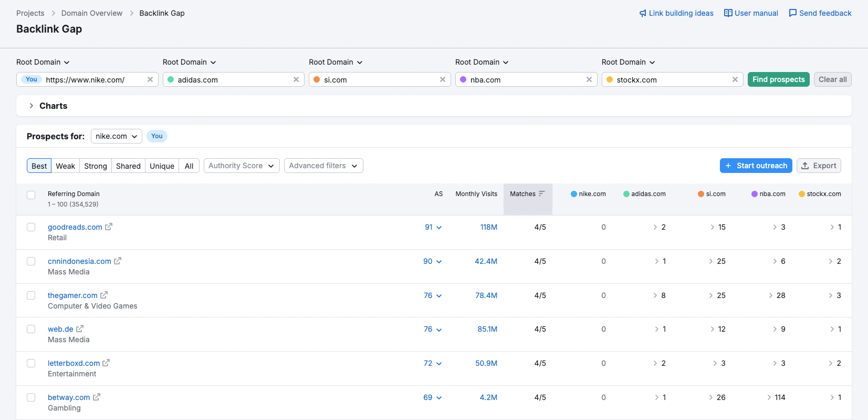868x420 pixels.
Task: Click the stockx.com competitor input field
Action: tap(673, 79)
